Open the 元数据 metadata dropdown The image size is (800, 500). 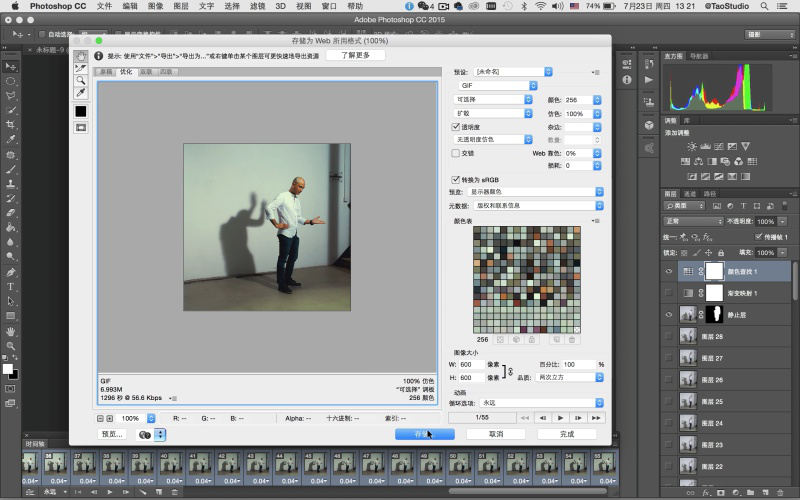point(537,204)
